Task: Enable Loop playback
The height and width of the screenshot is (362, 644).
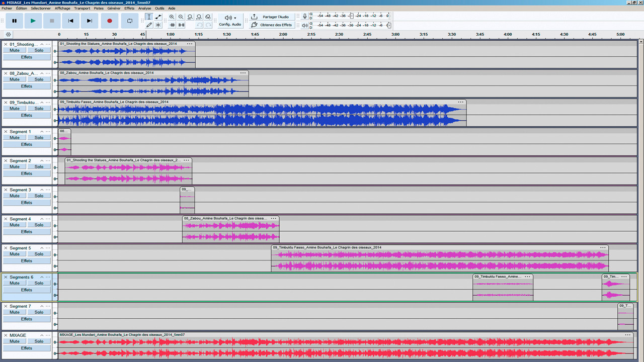Action: (130, 21)
